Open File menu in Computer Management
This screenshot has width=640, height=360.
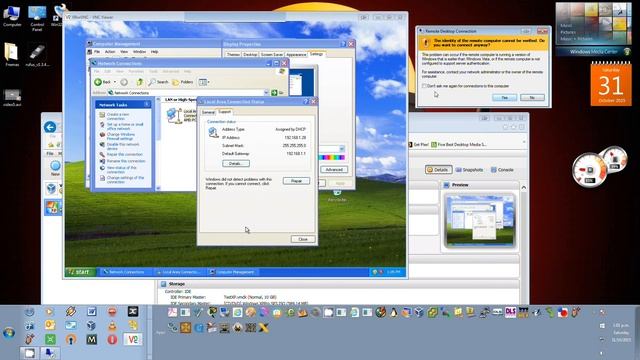97,52
